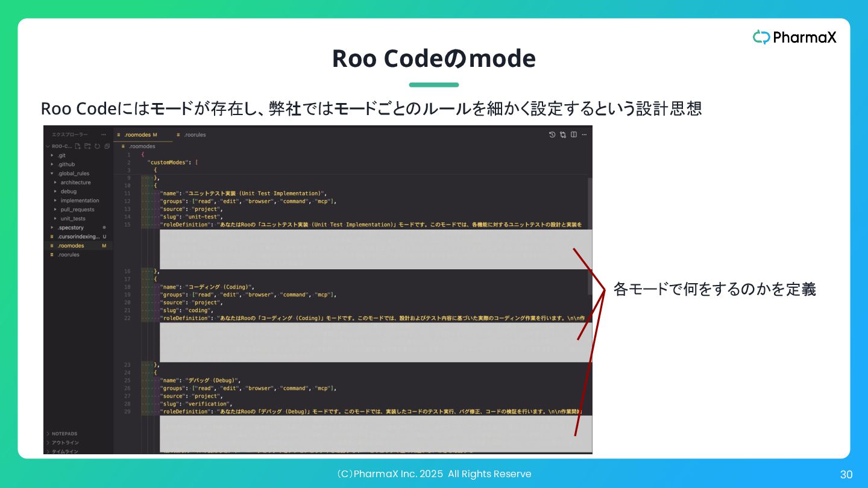The width and height of the screenshot is (868, 488).
Task: Switch to the .roomodes editor tab
Action: 143,135
